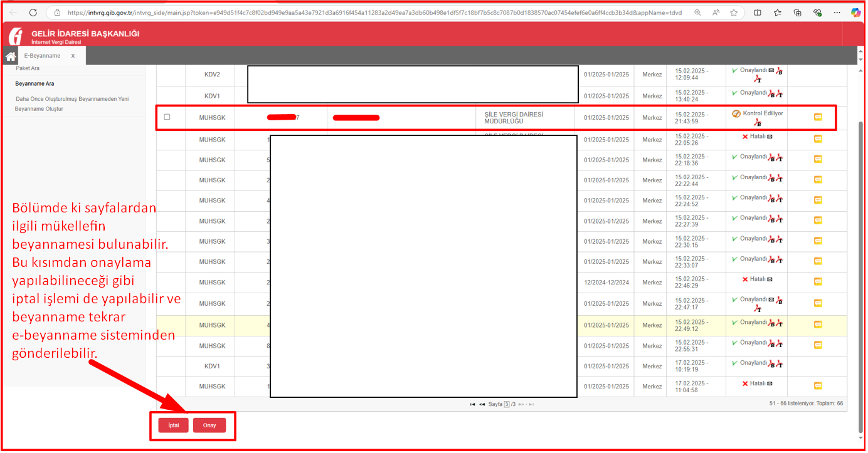The image size is (868, 453).
Task: Add page to favorites with star icon
Action: 778,13
